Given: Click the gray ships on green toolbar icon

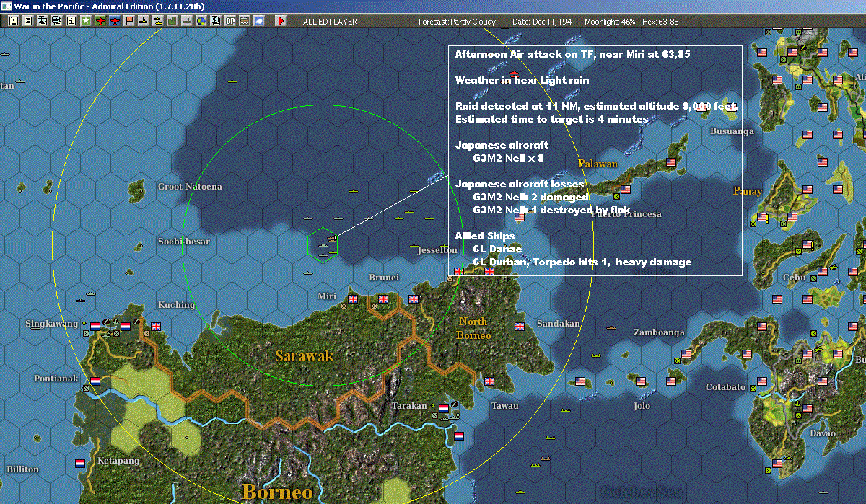Looking at the screenshot, I should [187, 21].
